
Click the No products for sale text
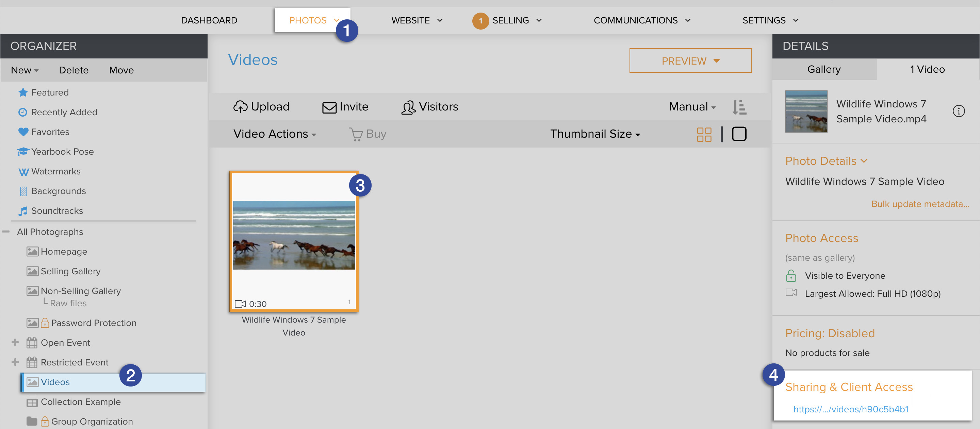coord(828,353)
